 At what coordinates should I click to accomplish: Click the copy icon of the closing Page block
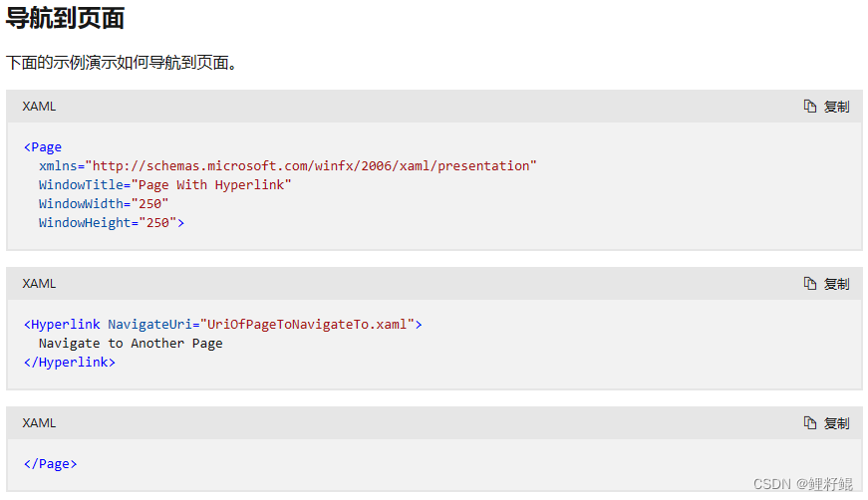tap(810, 423)
